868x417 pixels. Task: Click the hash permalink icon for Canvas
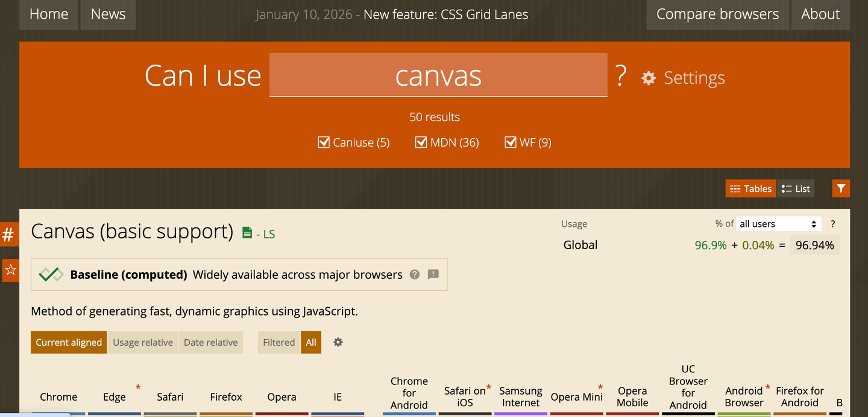8,235
